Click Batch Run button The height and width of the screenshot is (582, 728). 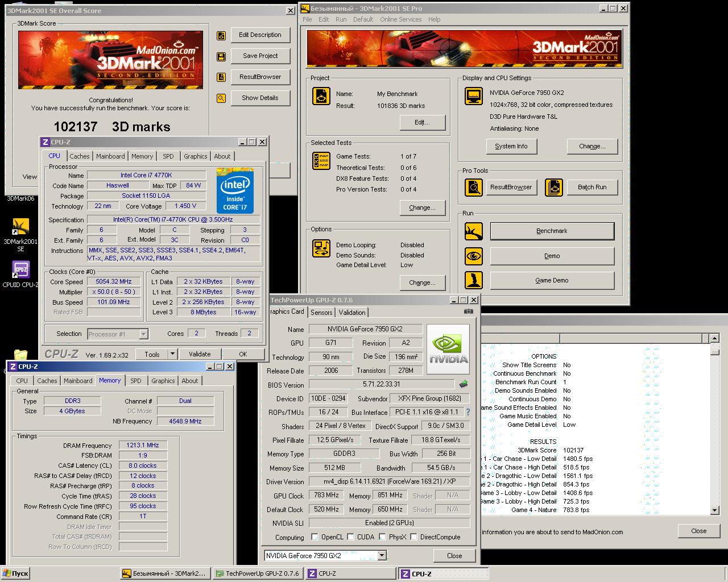tap(592, 187)
